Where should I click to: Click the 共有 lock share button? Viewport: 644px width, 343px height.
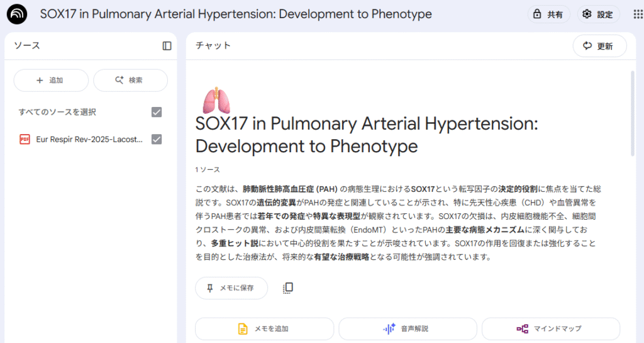tap(548, 14)
